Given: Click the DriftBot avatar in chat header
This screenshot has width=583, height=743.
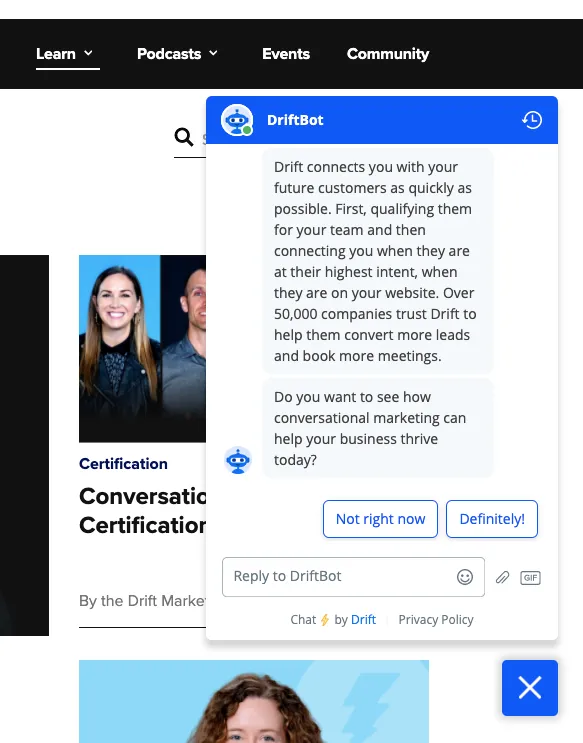Looking at the screenshot, I should 237,120.
